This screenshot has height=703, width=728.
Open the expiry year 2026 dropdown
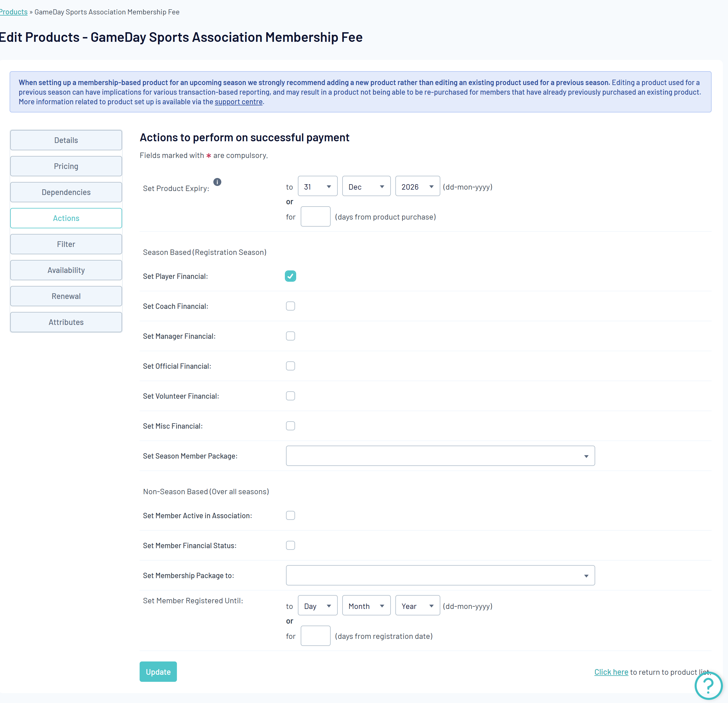[x=417, y=186]
